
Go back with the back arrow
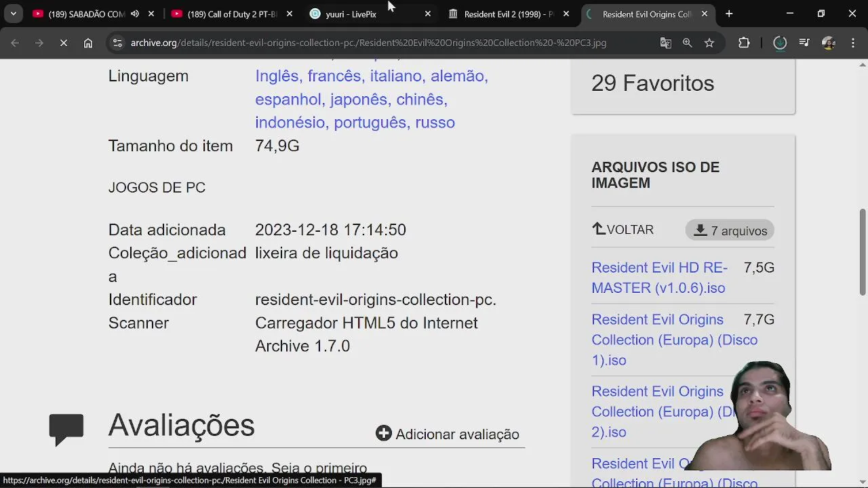pyautogui.click(x=15, y=43)
